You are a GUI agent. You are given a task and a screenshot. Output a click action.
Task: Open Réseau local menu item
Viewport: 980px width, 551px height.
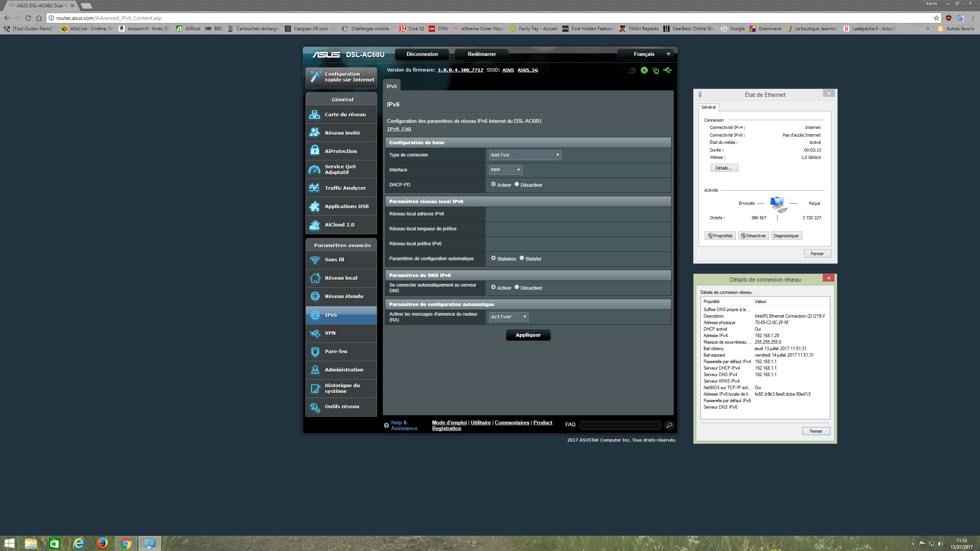click(341, 278)
